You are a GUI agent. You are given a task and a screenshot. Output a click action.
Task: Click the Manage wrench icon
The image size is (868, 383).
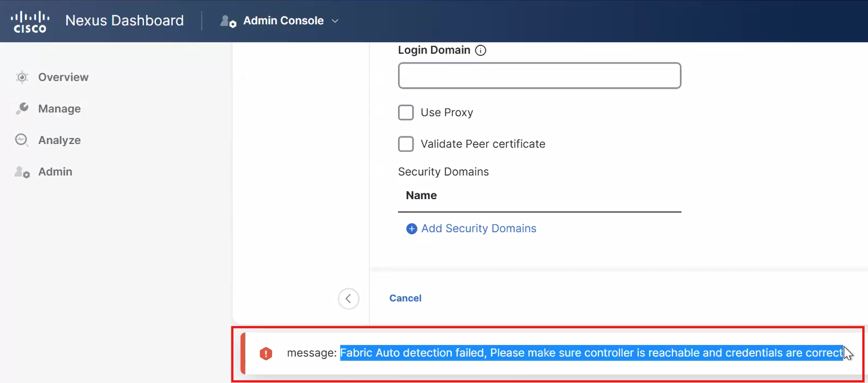[22, 108]
